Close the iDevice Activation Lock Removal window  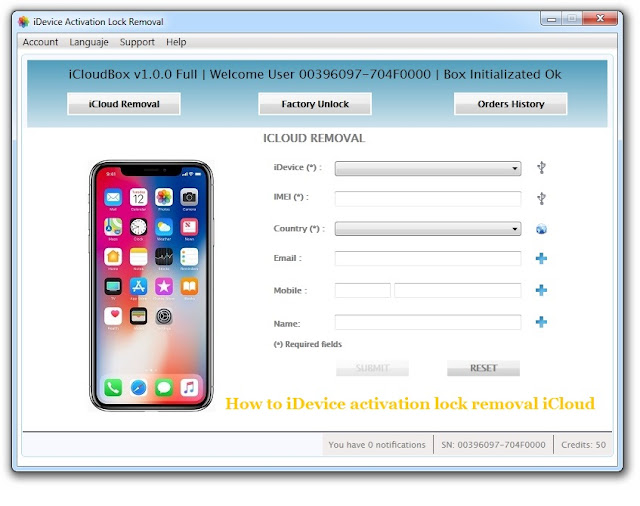coord(600,18)
